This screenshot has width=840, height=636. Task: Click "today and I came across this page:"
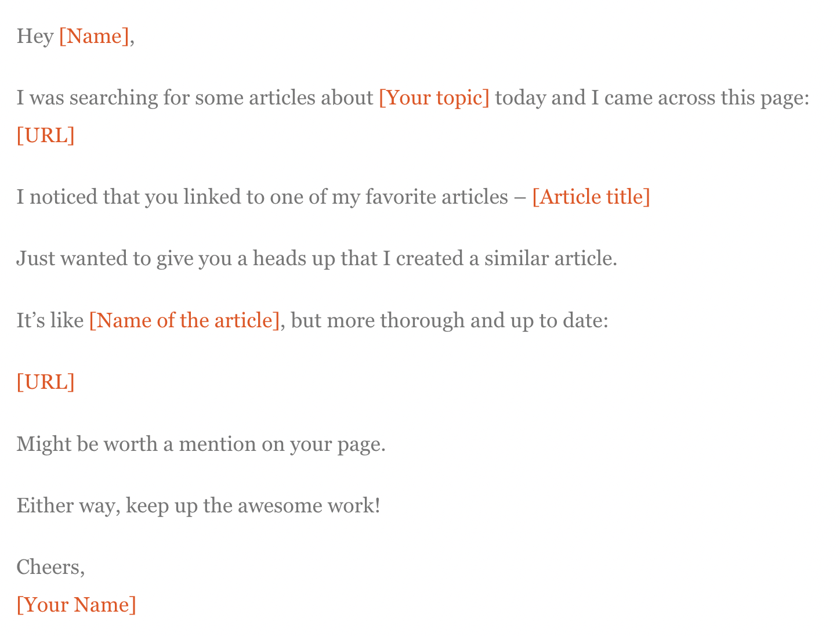point(651,97)
